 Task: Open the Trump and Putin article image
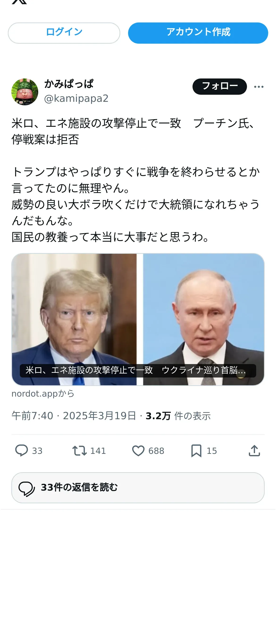[x=138, y=319]
